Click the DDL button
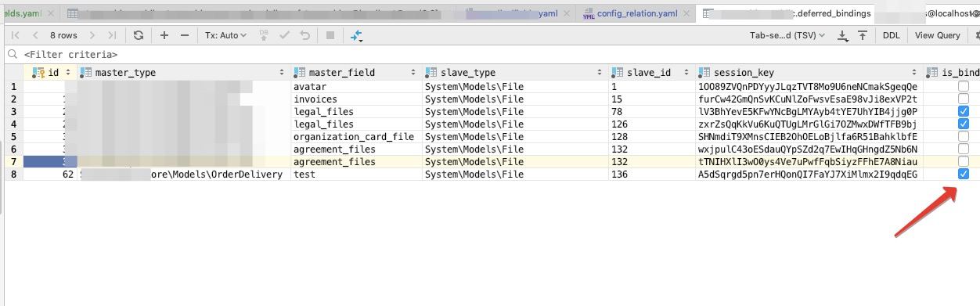980x306 pixels. [892, 35]
